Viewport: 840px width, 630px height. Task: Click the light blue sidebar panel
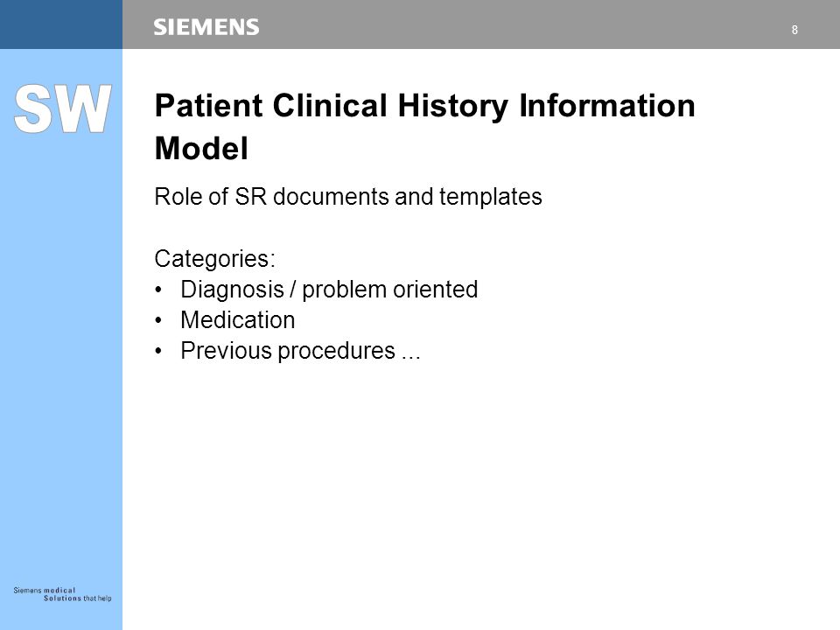tap(61, 339)
